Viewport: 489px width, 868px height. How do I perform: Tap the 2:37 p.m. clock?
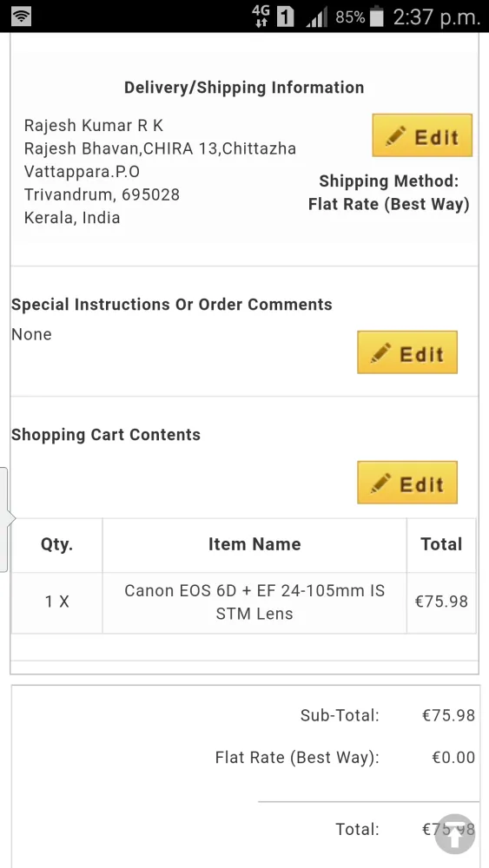point(436,17)
